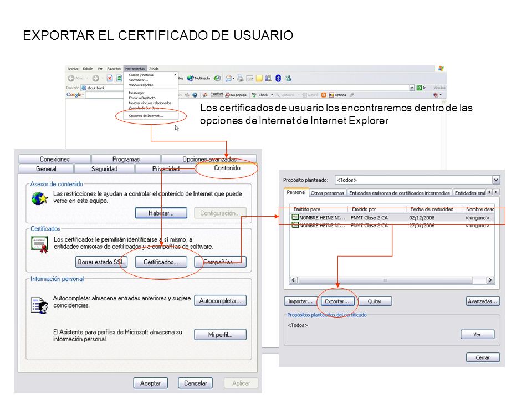Screen dimensions: 532x399
Task: Click the Print icon in toolbar
Action: 240,78
